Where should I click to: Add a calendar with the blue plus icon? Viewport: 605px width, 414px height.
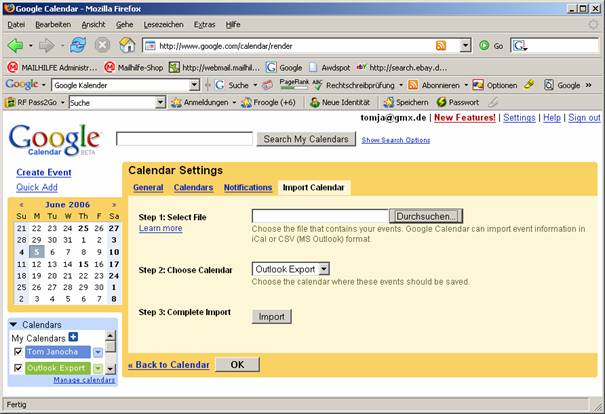73,337
